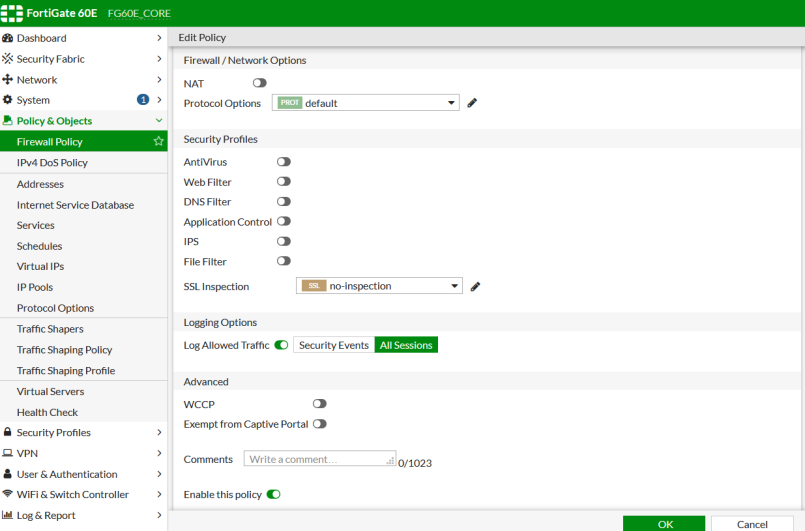Expand the Network menu chevron
The image size is (805, 531).
coord(159,80)
